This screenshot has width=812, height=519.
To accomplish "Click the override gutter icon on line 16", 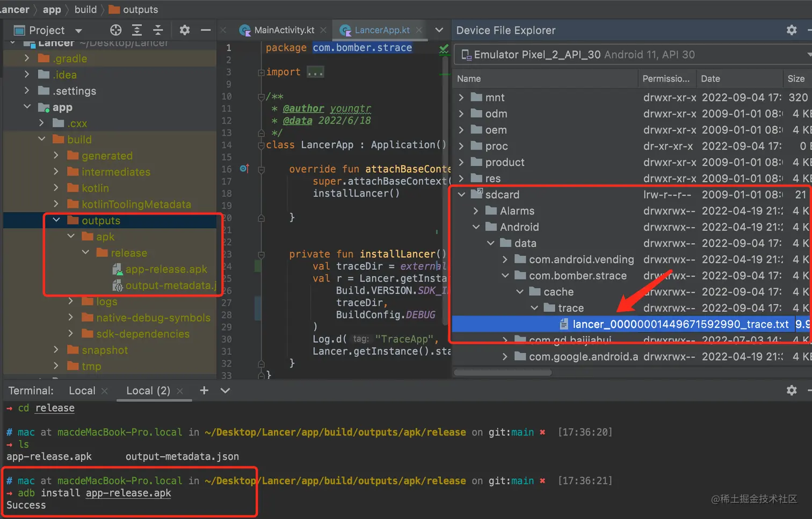I will pos(244,169).
